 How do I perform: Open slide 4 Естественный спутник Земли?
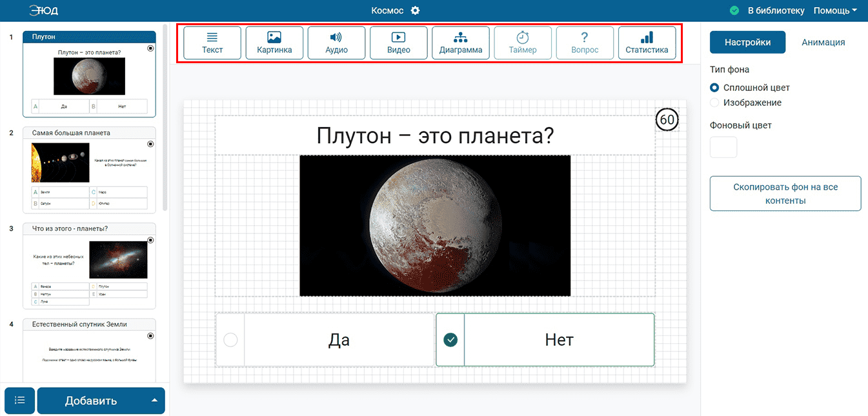pyautogui.click(x=89, y=350)
